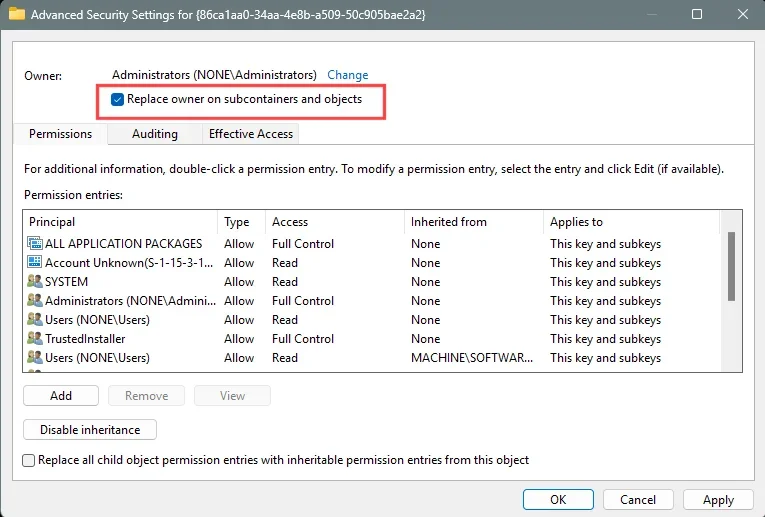Viewport: 765px width, 517px height.
Task: Click the Apply button
Action: pyautogui.click(x=718, y=499)
